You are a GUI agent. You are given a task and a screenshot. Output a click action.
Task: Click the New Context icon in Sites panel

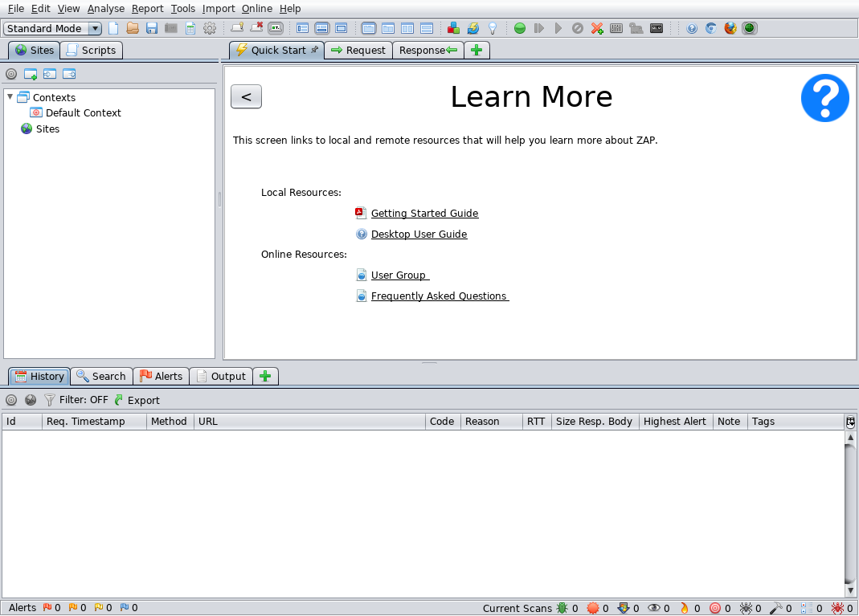point(31,74)
